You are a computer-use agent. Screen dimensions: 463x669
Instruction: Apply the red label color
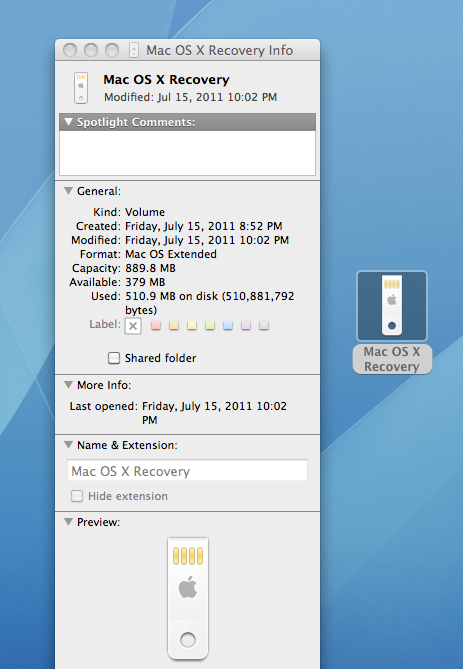pyautogui.click(x=156, y=326)
